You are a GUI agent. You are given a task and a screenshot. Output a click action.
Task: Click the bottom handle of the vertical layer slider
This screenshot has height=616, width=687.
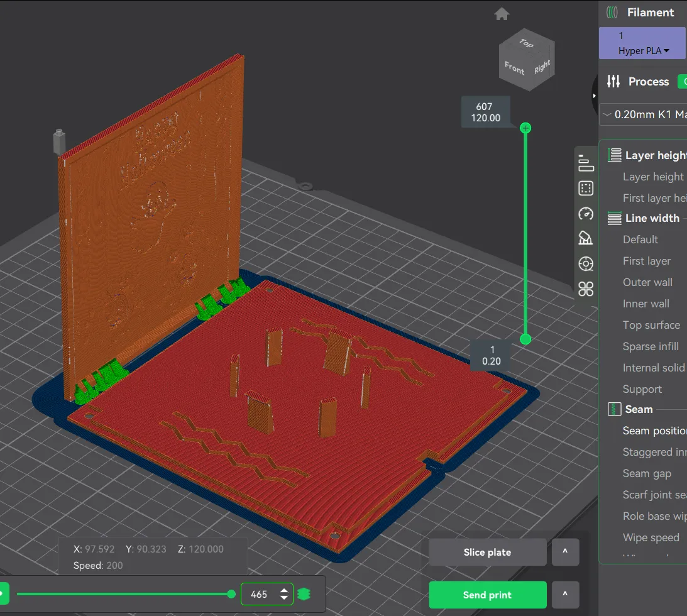pos(525,339)
